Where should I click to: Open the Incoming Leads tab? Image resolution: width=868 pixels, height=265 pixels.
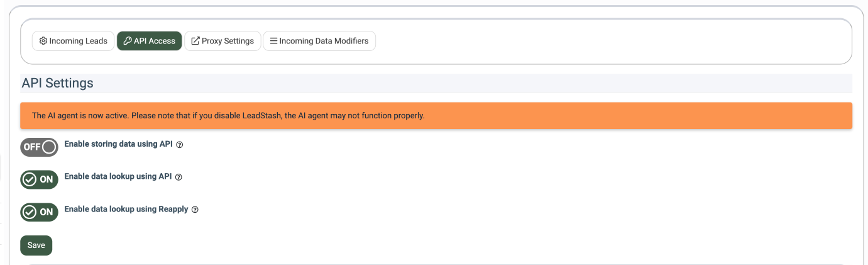pos(74,41)
